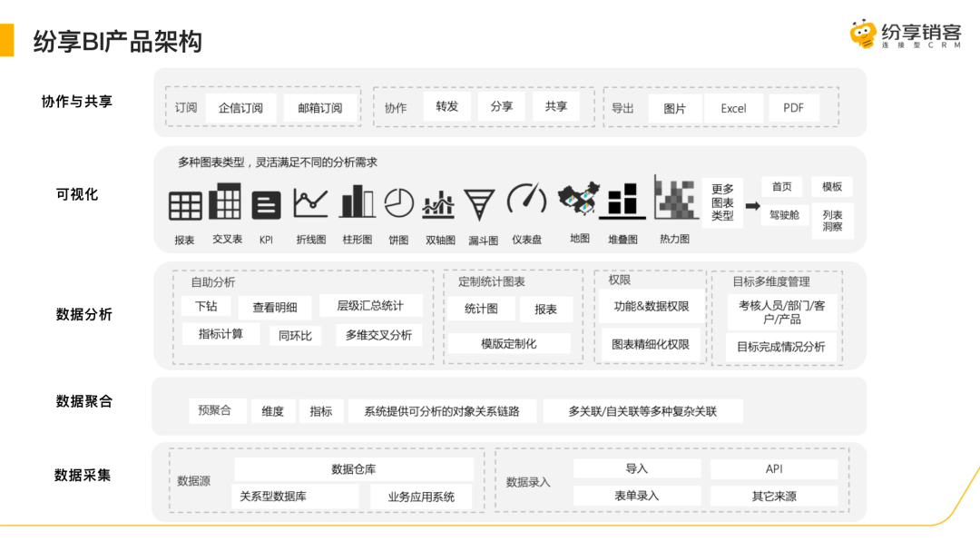This screenshot has width=980, height=551.
Task: Select the 模板 box
Action: pos(832,186)
